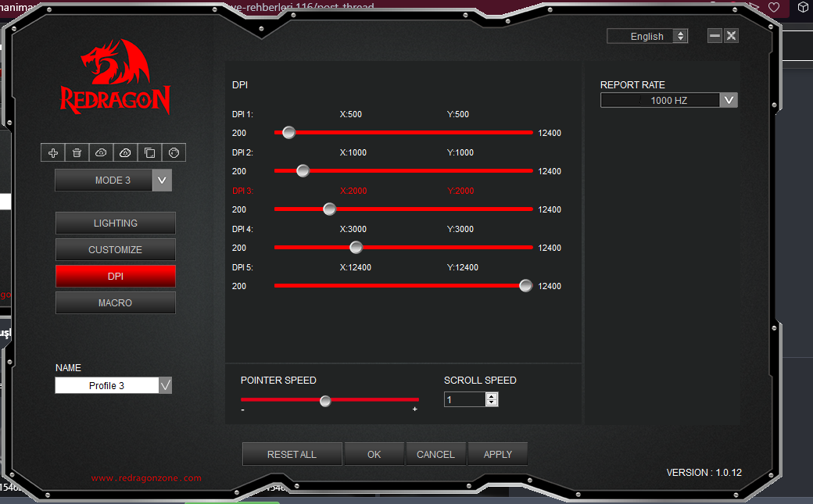Click the Y:3000 value text
Screen dimensions: 813x504
pyautogui.click(x=460, y=229)
